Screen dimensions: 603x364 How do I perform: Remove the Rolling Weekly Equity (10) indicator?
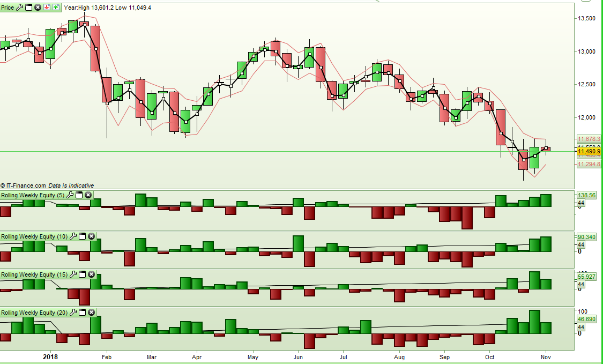(x=91, y=236)
